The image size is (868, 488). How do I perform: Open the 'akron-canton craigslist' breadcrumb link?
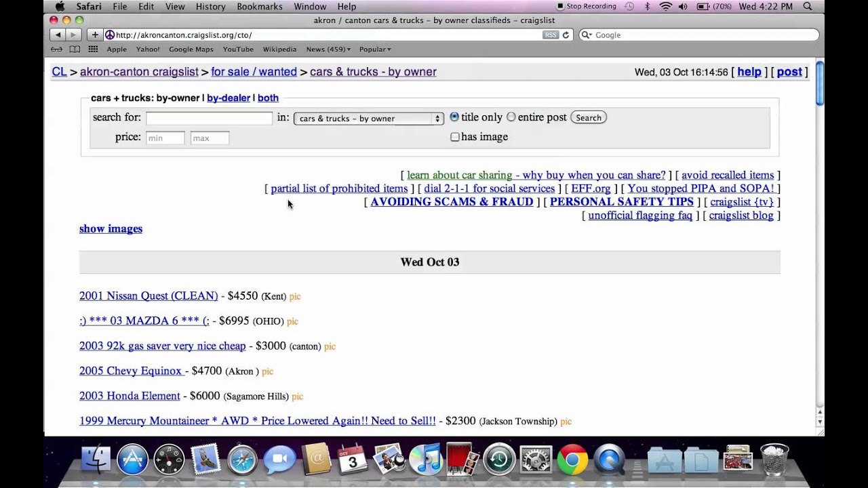point(139,72)
